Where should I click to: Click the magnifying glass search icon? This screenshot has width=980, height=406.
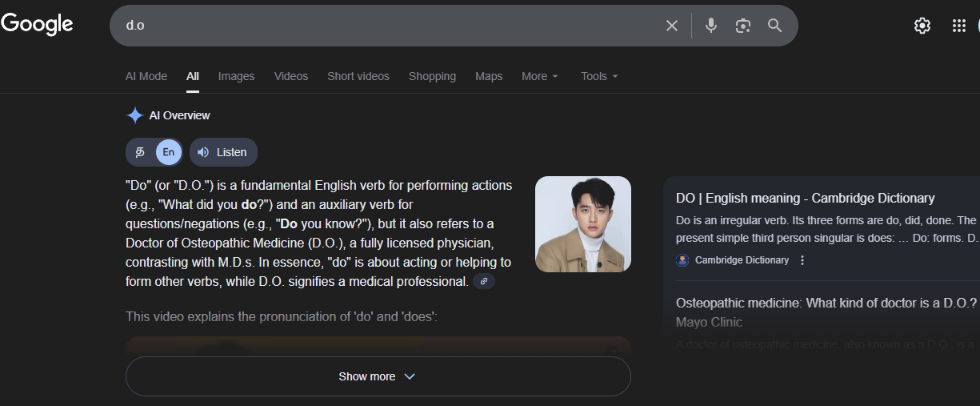coord(774,26)
